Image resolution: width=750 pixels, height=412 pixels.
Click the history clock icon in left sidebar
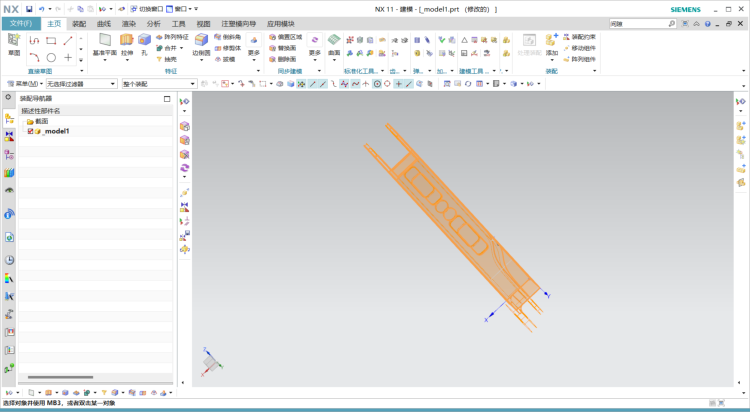click(x=9, y=260)
